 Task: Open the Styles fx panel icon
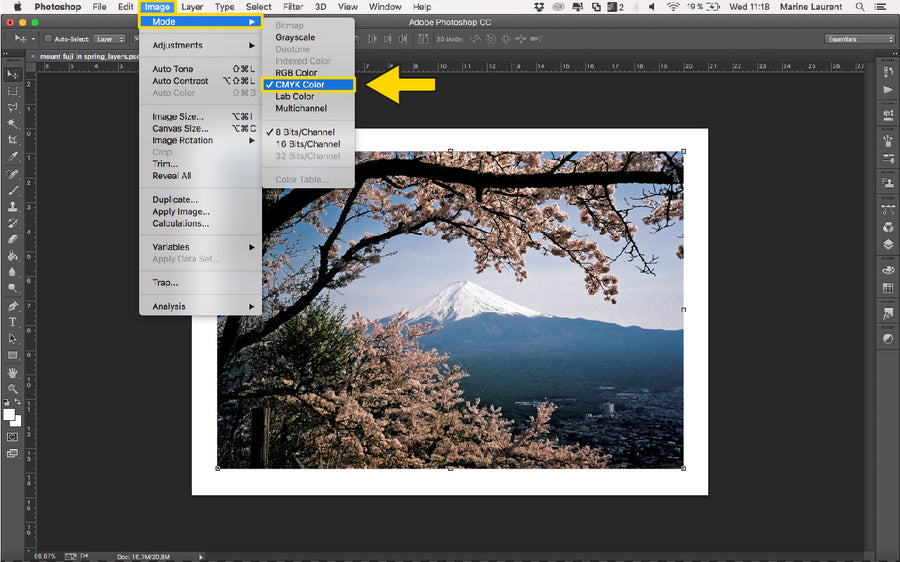[x=888, y=313]
